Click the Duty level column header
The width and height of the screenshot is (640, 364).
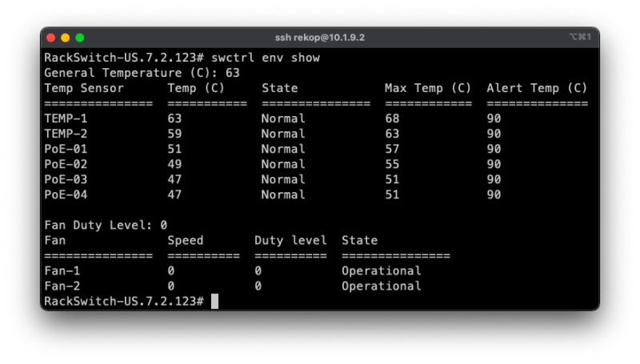290,240
